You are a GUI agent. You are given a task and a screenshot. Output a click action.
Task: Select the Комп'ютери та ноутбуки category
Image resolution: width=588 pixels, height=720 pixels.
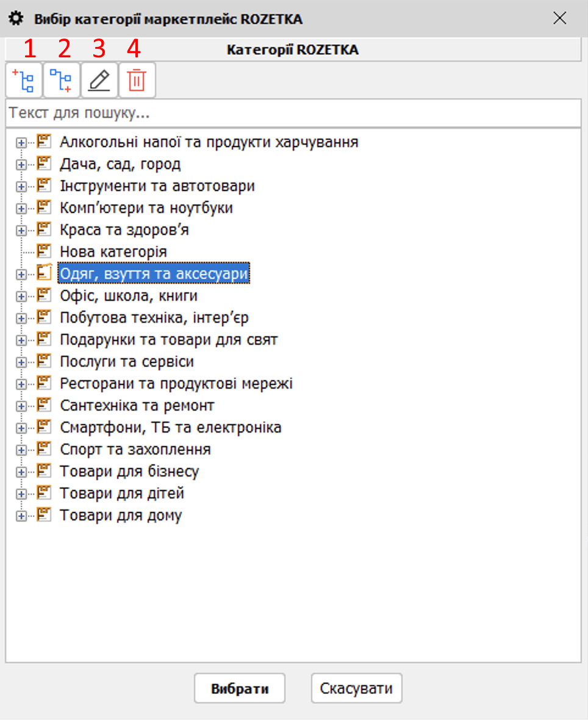click(x=146, y=208)
